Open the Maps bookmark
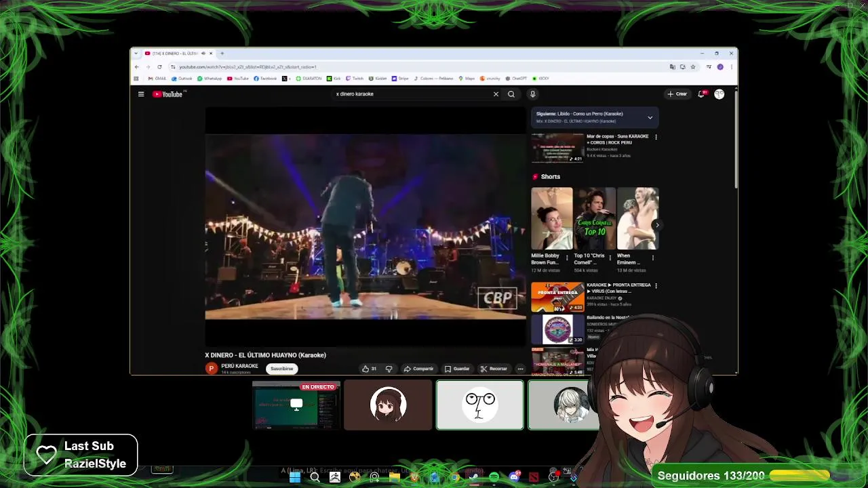Image resolution: width=868 pixels, height=488 pixels. click(x=467, y=79)
